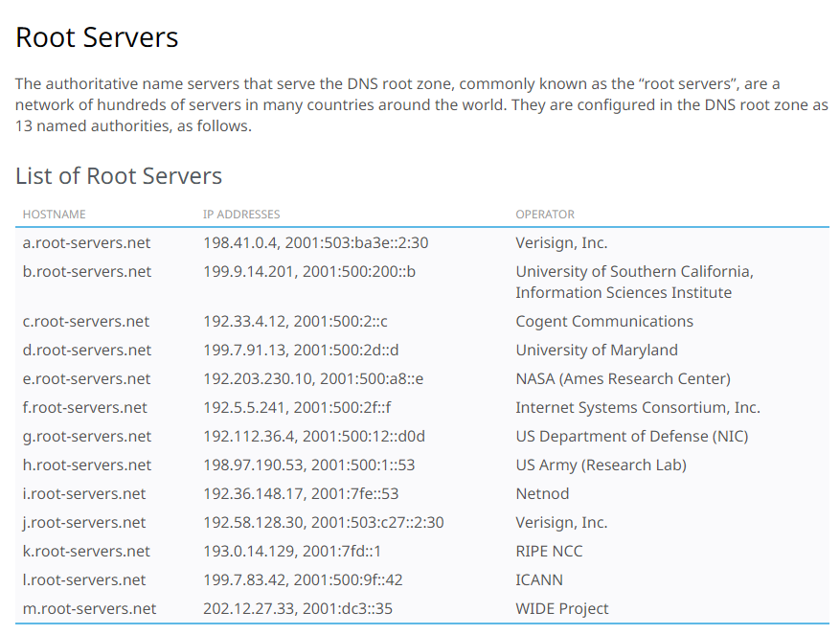
Task: Click the Netnod operator entry
Action: coord(542,494)
